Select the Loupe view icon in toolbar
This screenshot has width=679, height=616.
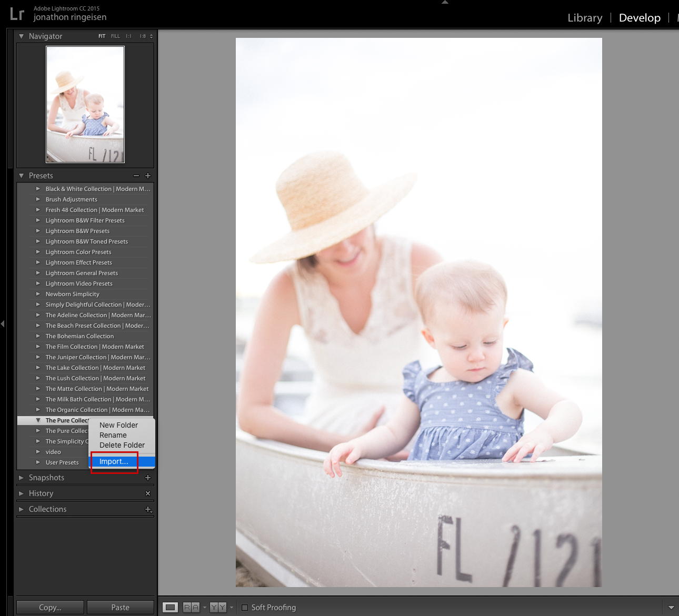point(170,608)
